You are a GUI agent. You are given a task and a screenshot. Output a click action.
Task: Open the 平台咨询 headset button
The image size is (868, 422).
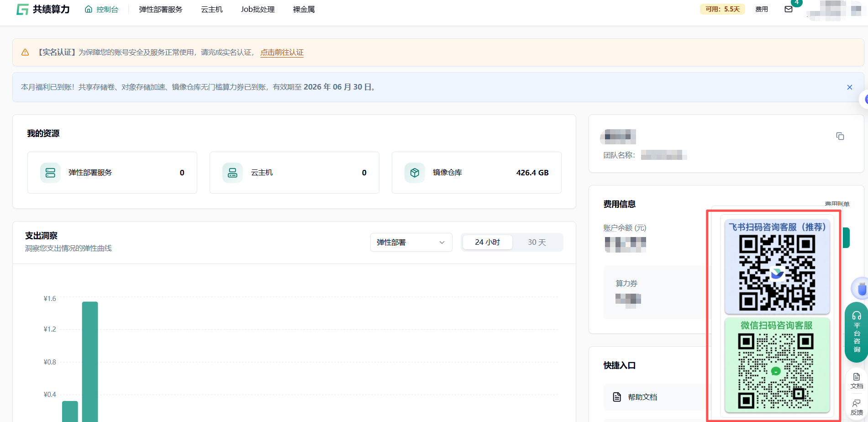pyautogui.click(x=857, y=332)
